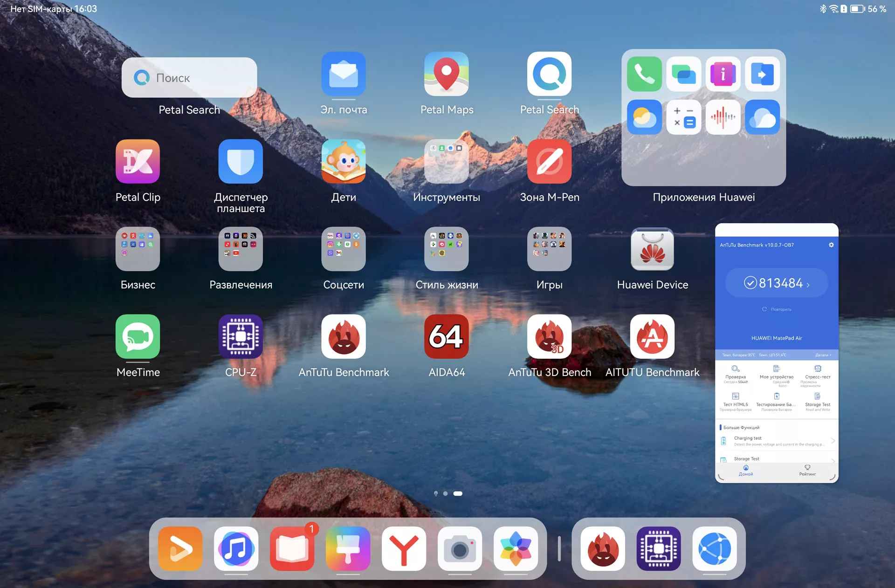Open Calculator in Huawei apps folder

(x=684, y=117)
